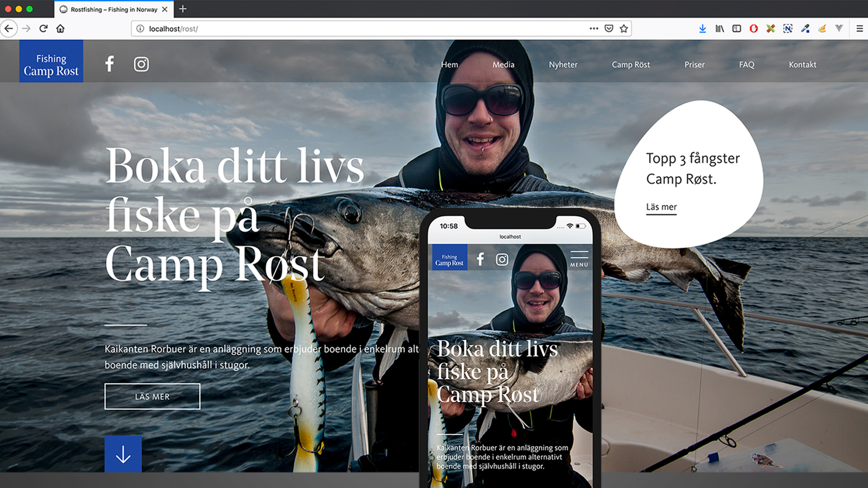Click Facebook icon in phone mockup
Viewport: 868px width, 488px height.
point(480,259)
